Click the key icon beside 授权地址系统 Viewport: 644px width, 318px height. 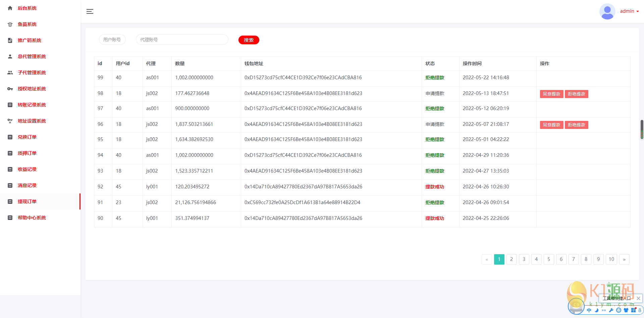[10, 89]
